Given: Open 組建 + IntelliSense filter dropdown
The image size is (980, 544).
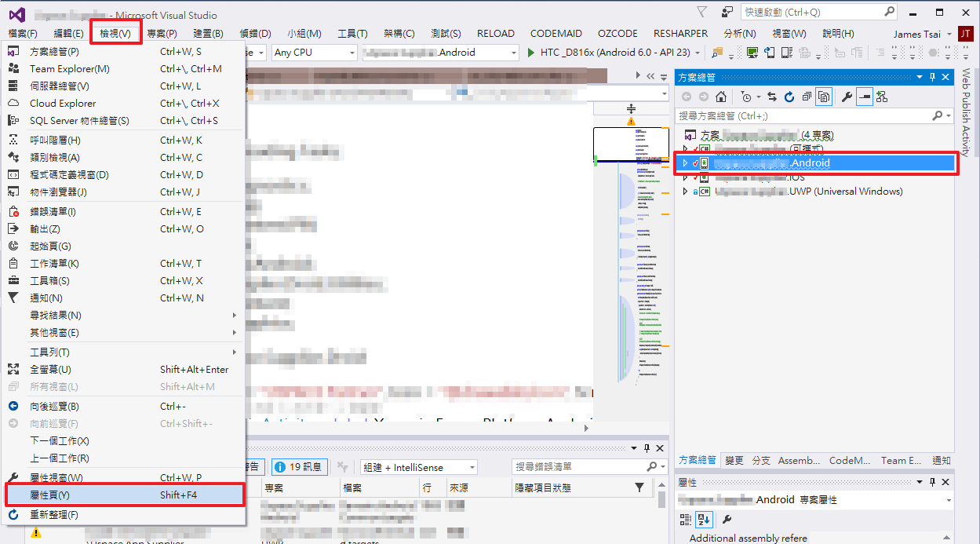Looking at the screenshot, I should [418, 467].
